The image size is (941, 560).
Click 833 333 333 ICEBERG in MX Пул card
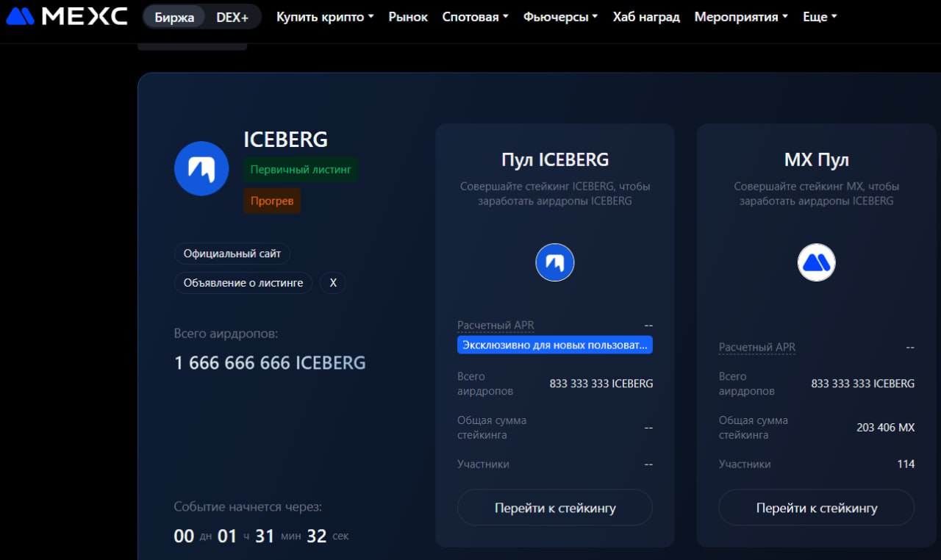click(x=863, y=383)
